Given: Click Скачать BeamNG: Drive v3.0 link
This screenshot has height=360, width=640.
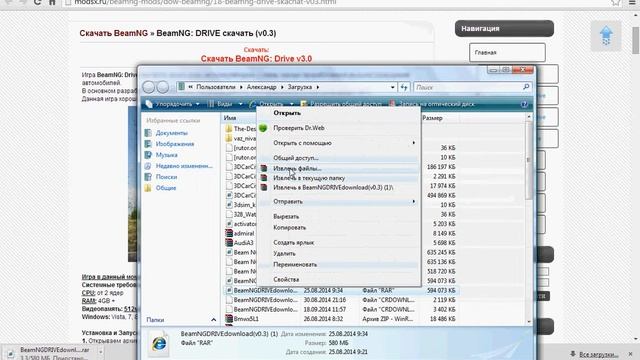Looking at the screenshot, I should tap(256, 59).
